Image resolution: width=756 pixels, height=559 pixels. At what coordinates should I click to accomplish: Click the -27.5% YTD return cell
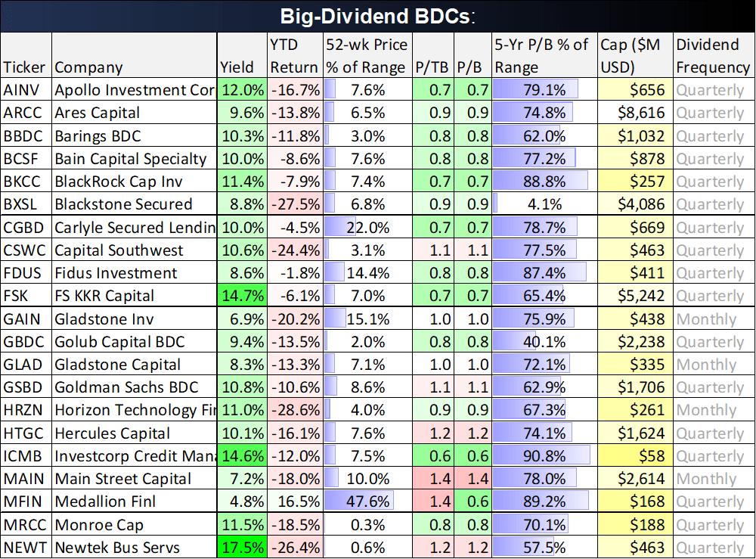[295, 204]
